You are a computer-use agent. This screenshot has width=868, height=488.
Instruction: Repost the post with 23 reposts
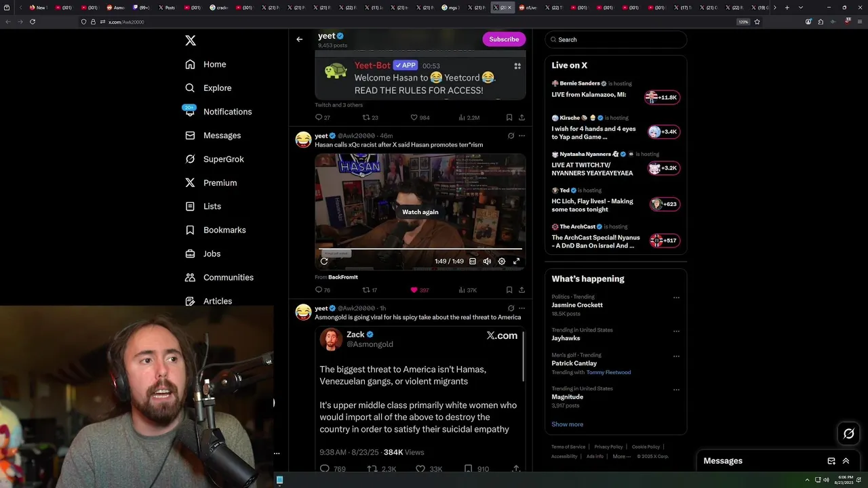point(370,117)
